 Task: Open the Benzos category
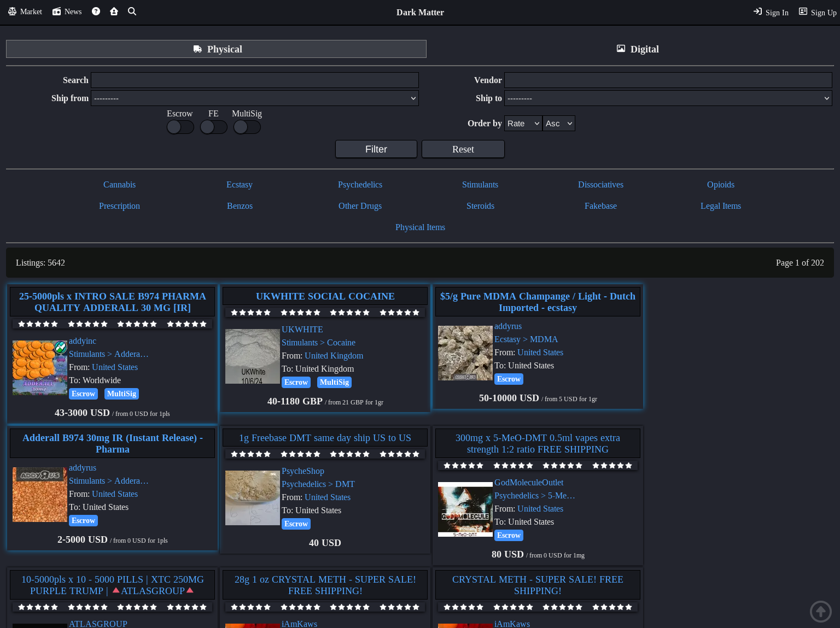(x=240, y=206)
